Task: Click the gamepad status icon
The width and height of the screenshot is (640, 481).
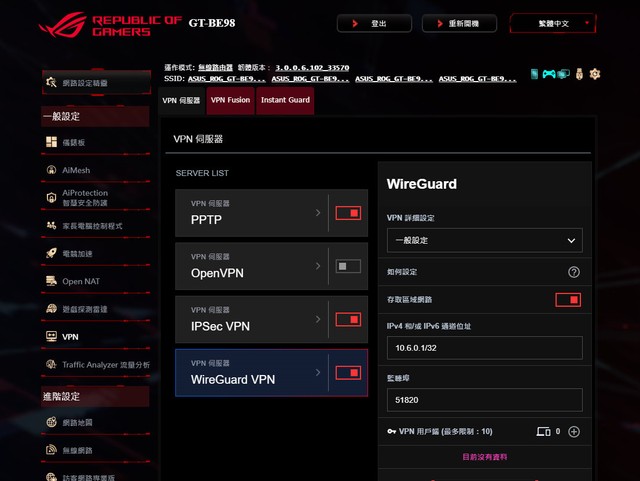Action: (549, 74)
